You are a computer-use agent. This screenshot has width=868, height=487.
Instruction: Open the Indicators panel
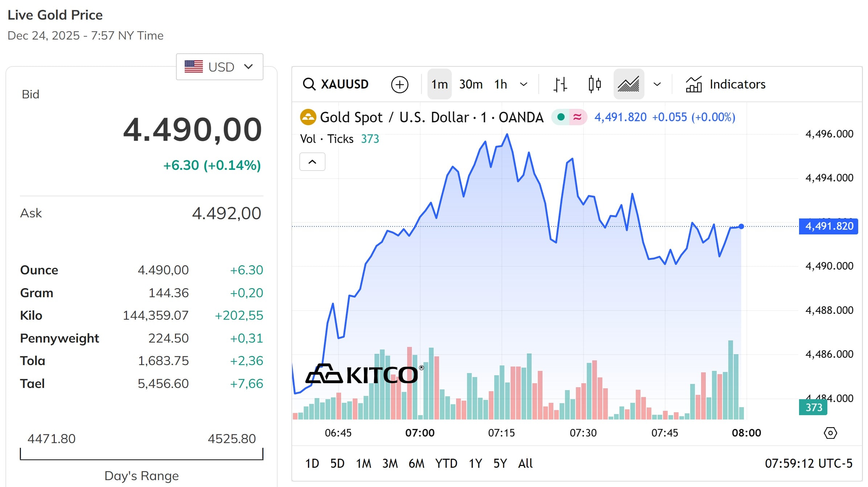point(726,84)
